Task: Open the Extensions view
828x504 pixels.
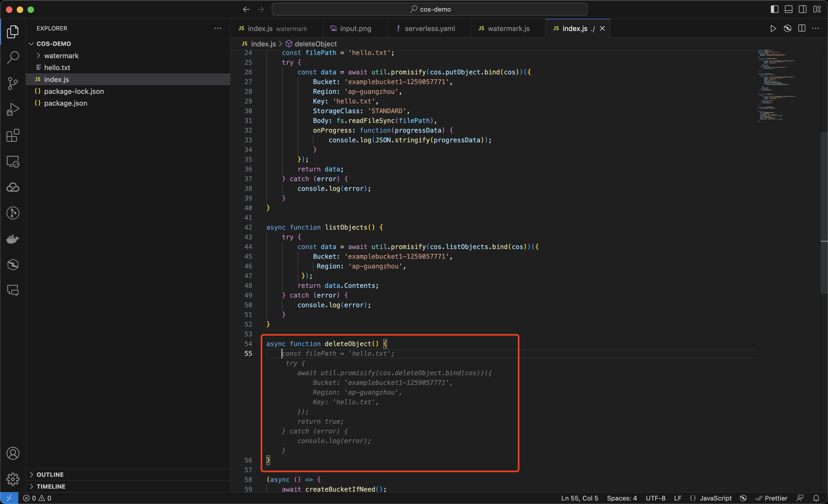Action: pos(13,135)
